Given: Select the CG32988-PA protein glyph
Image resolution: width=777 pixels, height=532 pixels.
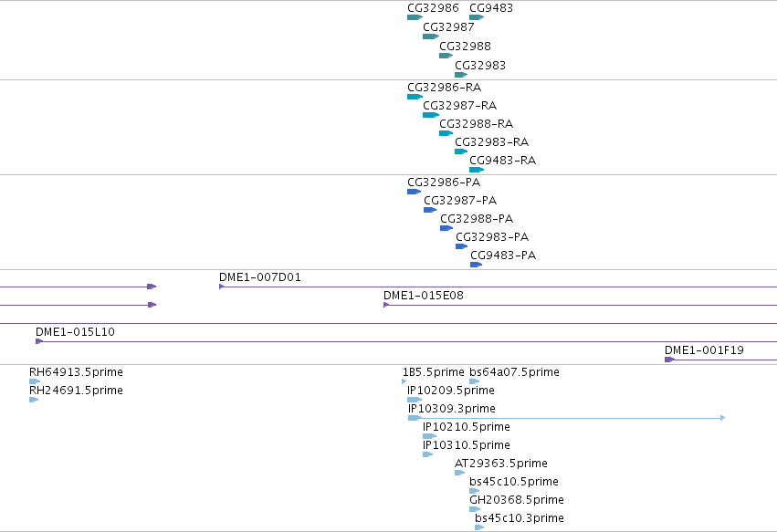Looking at the screenshot, I should [446, 229].
